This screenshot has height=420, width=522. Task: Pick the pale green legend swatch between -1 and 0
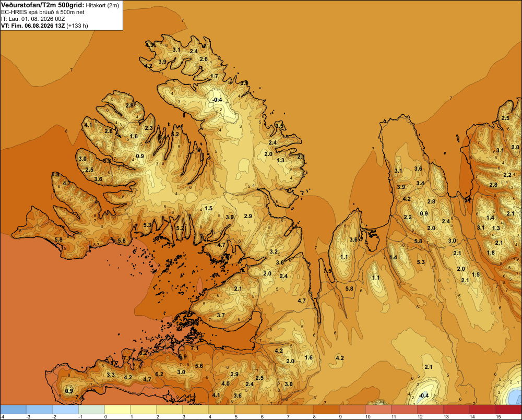(91, 410)
